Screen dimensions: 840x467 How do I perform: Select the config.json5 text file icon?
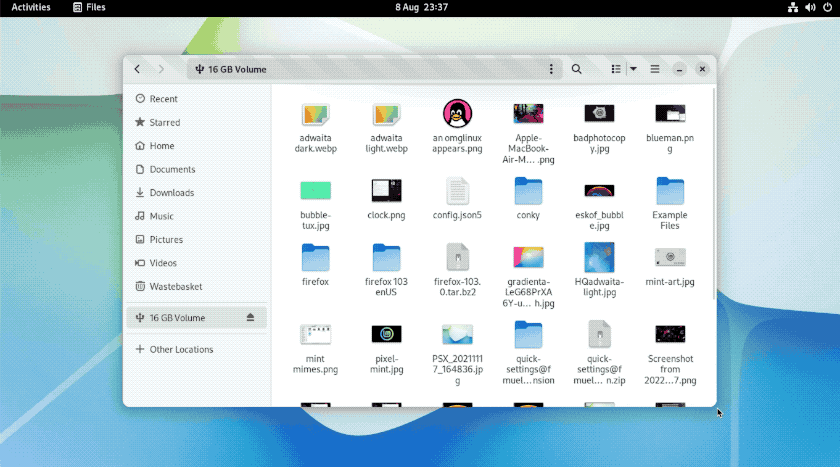tap(458, 191)
